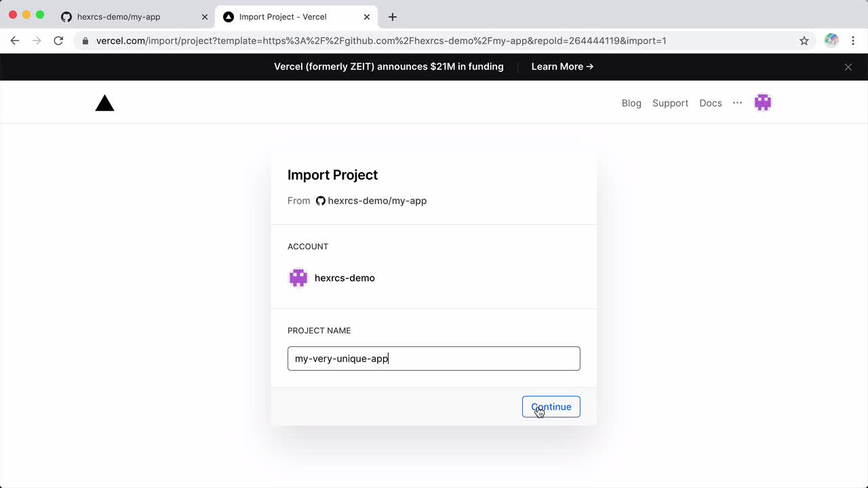Close the hexrcs-demo/my-app tab
This screenshot has width=868, height=488.
(205, 17)
